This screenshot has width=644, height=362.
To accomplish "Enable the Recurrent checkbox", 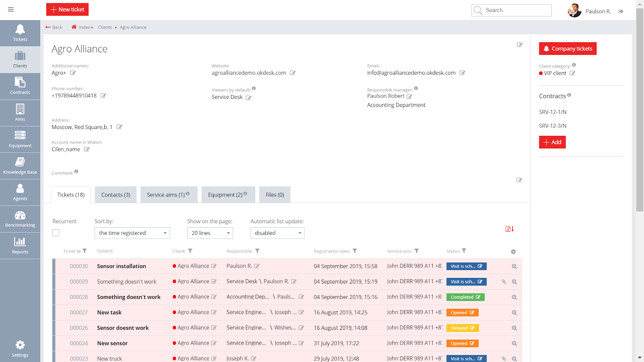I will (x=56, y=232).
